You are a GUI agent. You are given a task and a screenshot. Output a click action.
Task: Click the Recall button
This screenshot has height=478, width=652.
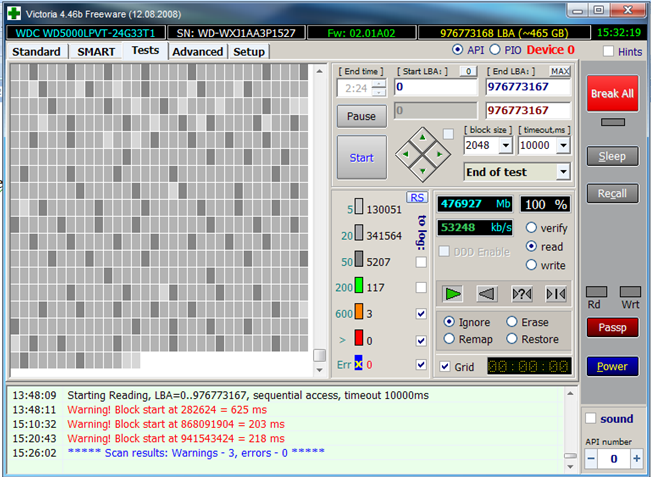pyautogui.click(x=612, y=193)
